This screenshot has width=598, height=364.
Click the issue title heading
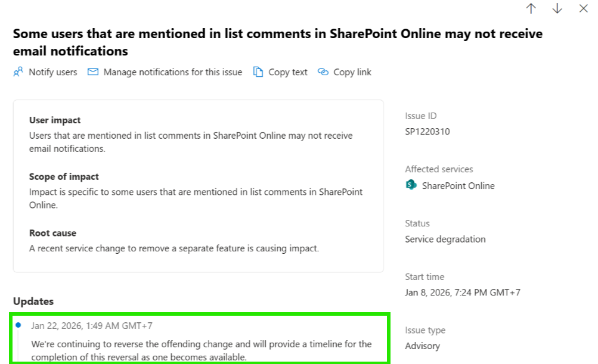coord(278,42)
